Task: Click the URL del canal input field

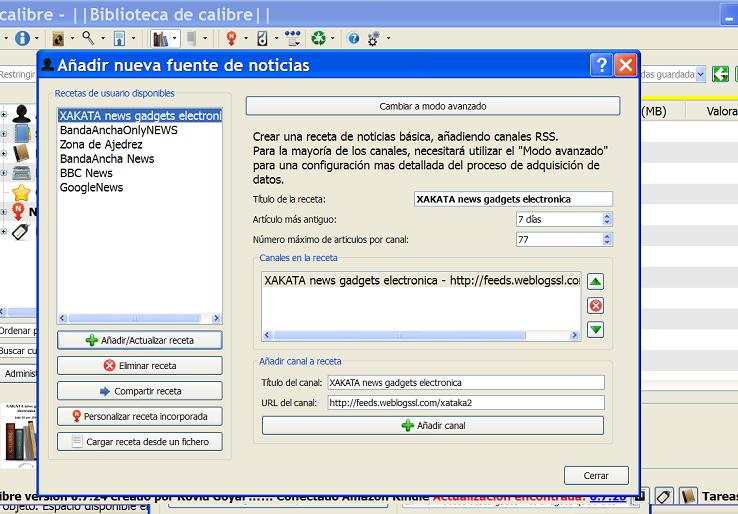Action: (466, 402)
